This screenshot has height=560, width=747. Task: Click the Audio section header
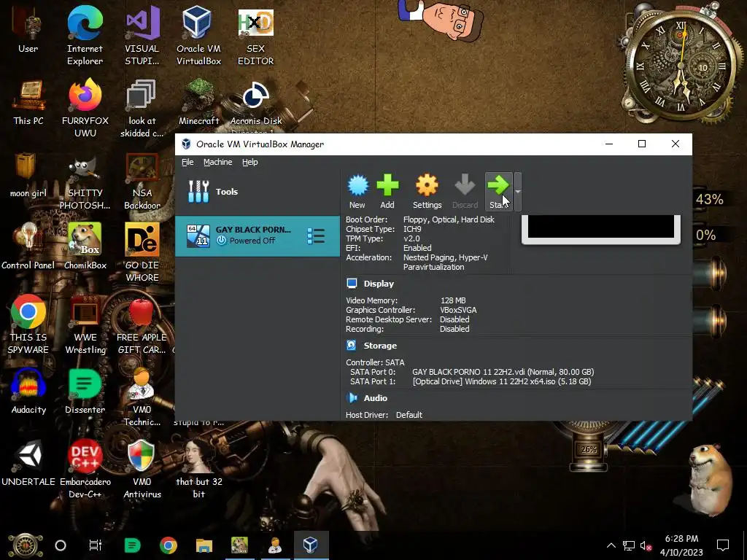[x=376, y=398]
